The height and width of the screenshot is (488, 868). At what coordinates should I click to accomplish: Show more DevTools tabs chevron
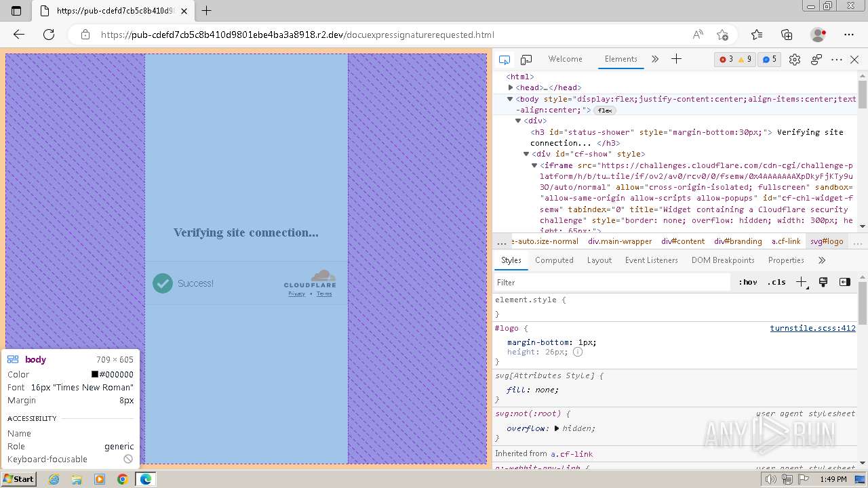(x=655, y=59)
